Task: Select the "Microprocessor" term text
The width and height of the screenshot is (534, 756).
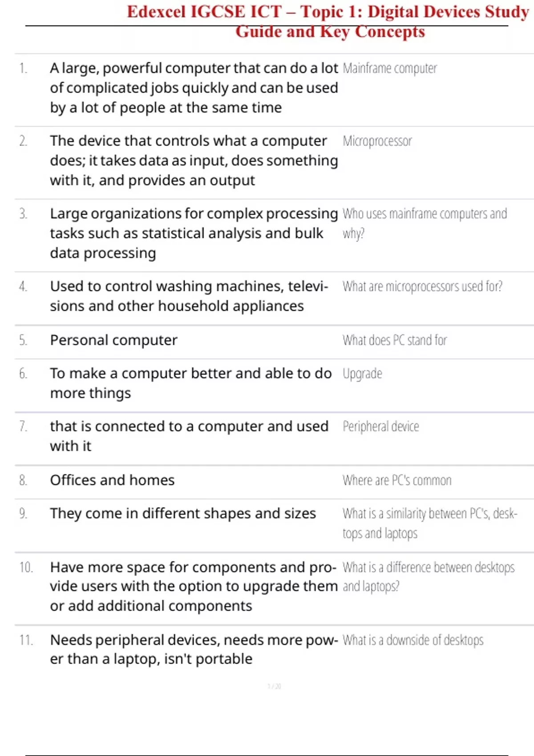Action: 377,141
